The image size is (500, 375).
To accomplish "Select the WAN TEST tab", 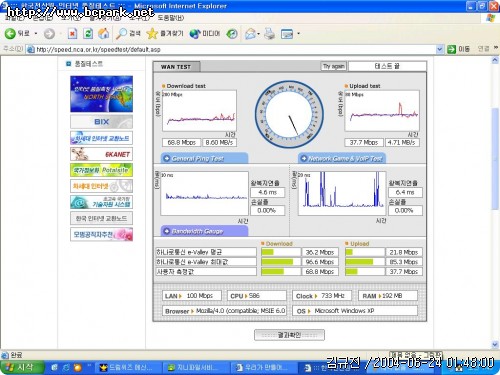I will 176,66.
